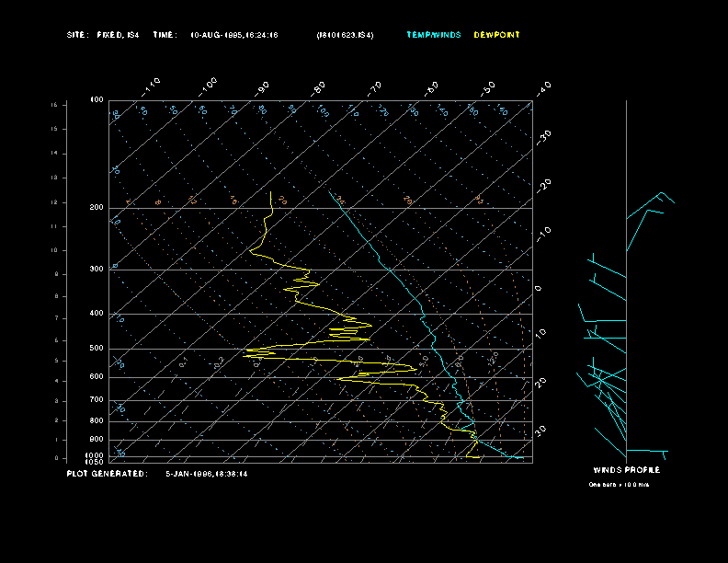The image size is (728, 563).
Task: Click the file identifier in parentheses in the header
Action: click(345, 35)
